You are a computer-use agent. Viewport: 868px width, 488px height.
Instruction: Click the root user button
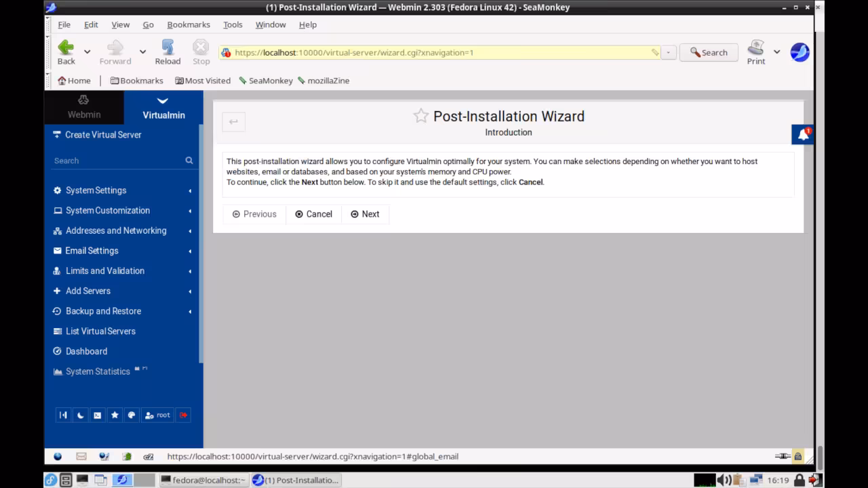(x=157, y=415)
